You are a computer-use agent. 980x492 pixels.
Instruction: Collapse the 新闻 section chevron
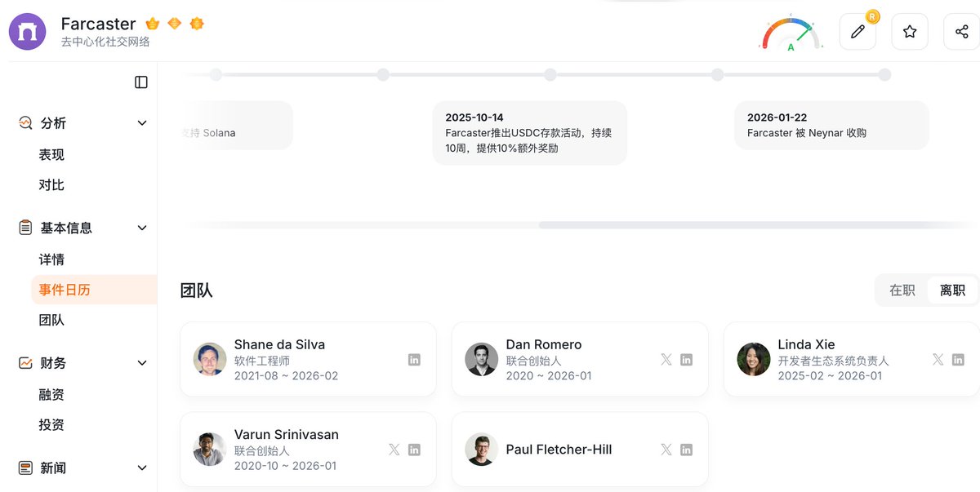pos(142,468)
